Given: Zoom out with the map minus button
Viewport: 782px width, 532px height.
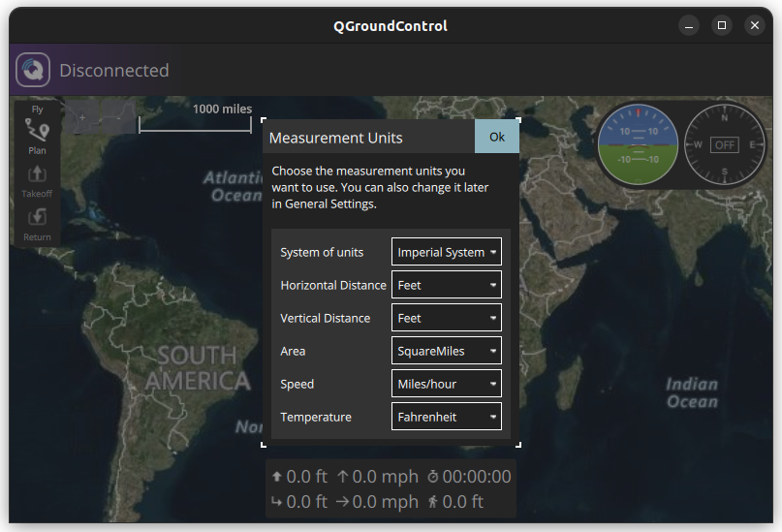Looking at the screenshot, I should click(118, 117).
